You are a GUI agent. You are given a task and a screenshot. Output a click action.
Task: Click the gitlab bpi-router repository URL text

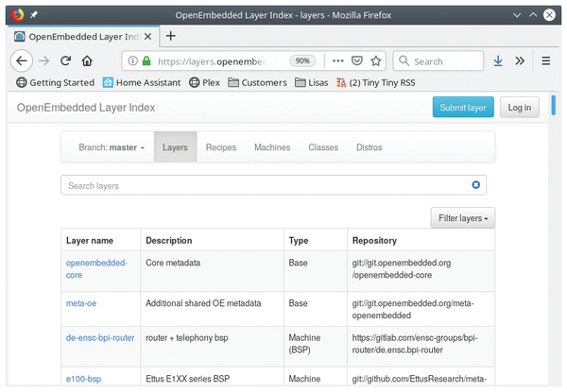point(415,344)
